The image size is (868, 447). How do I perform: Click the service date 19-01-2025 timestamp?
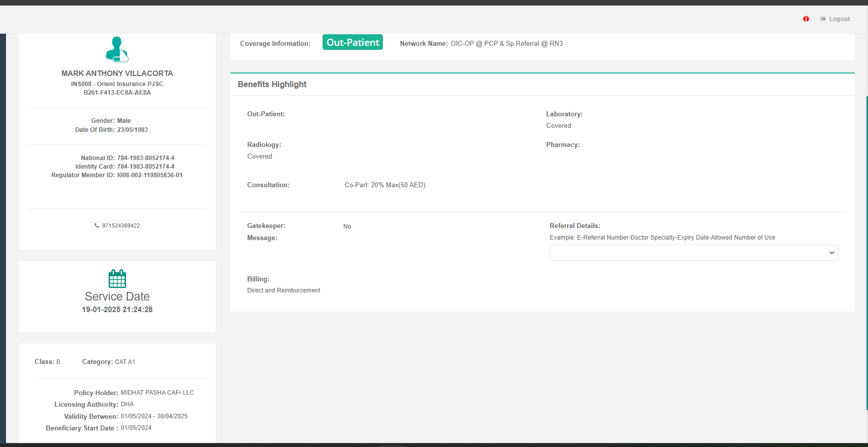tap(117, 310)
